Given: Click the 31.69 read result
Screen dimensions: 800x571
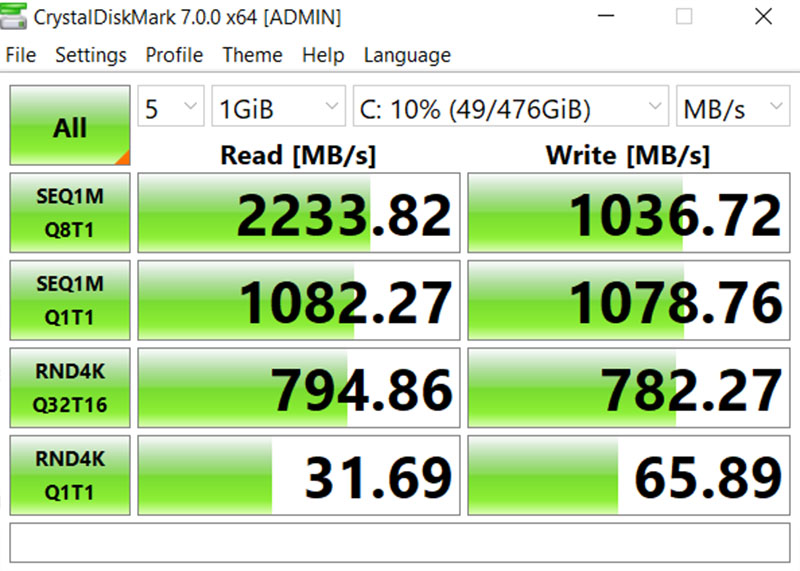Looking at the screenshot, I should click(299, 475).
